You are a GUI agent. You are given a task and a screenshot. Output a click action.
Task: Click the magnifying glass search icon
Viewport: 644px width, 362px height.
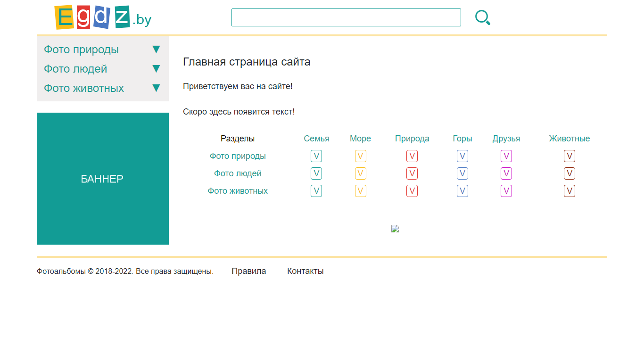483,17
